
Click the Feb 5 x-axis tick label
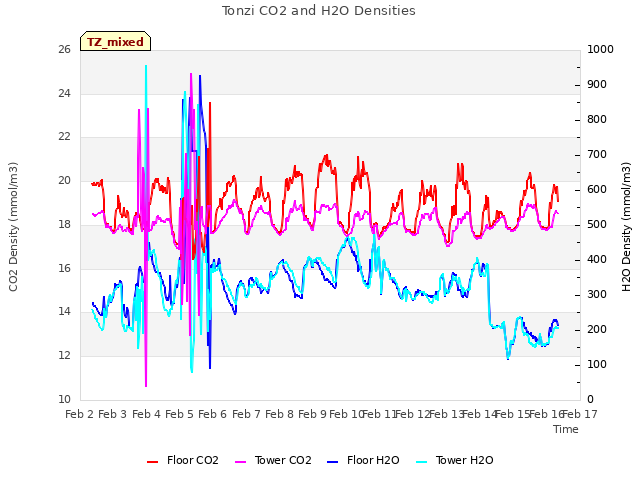[x=179, y=414]
